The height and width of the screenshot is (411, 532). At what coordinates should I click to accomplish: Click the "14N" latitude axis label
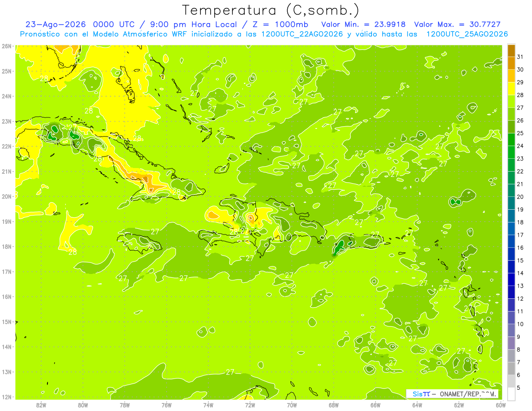click(6, 347)
